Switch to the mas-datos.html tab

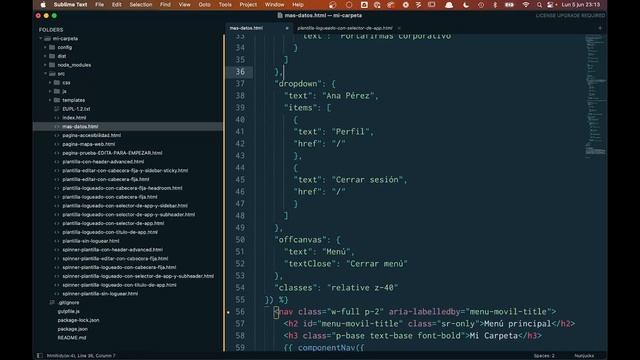[x=246, y=28]
